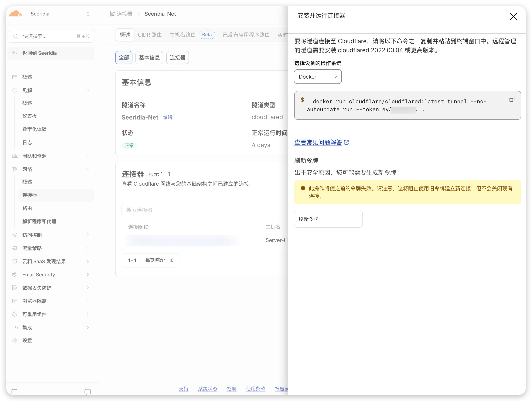Viewport: 532px width, 401px height.
Task: Close the install connector panel
Action: (x=513, y=17)
